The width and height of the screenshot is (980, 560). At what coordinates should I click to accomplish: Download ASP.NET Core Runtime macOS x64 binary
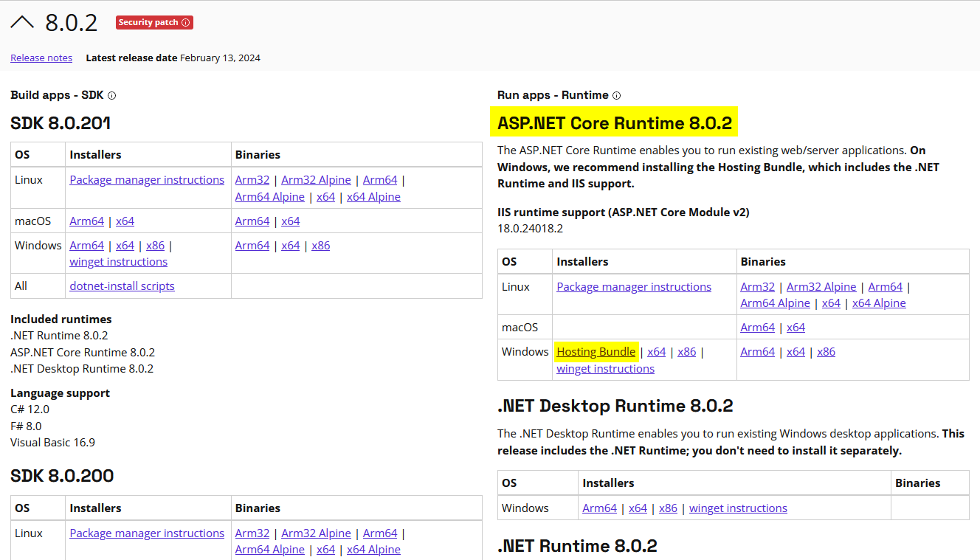796,328
